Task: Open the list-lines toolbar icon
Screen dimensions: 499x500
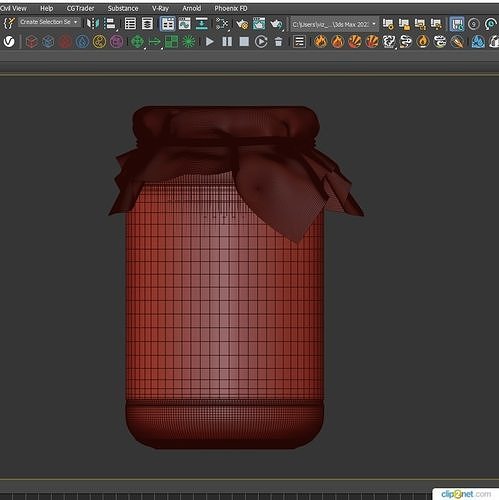Action: (x=299, y=42)
